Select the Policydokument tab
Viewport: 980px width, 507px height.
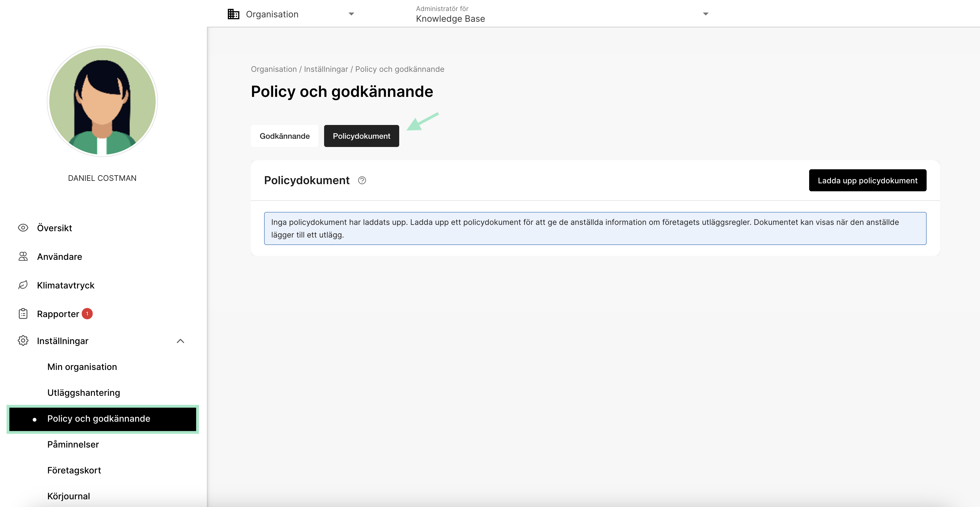coord(361,136)
